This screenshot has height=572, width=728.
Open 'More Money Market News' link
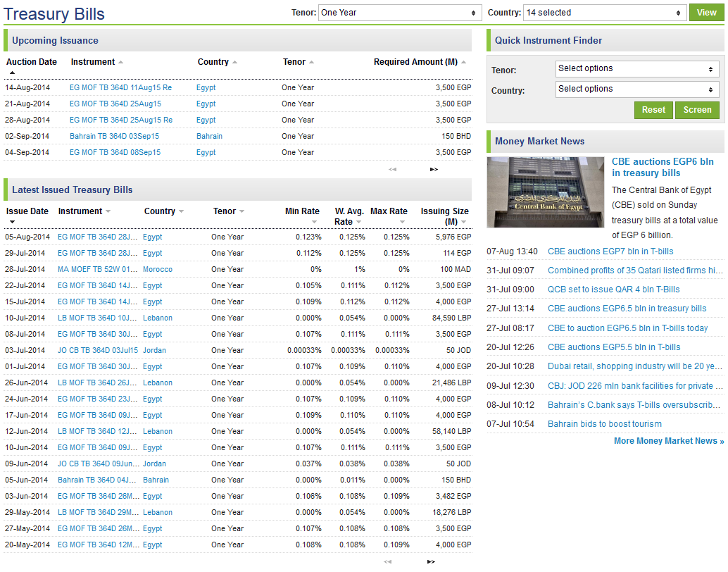pyautogui.click(x=669, y=441)
